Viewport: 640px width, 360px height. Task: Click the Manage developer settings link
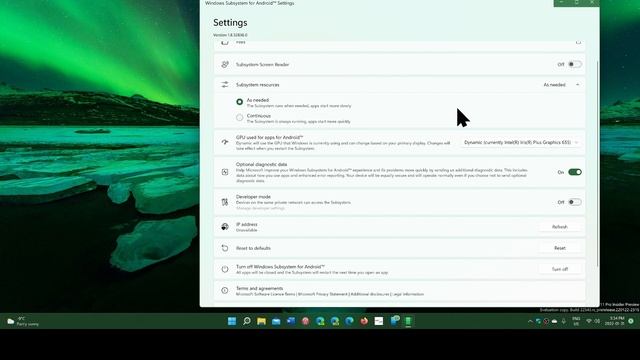260,208
